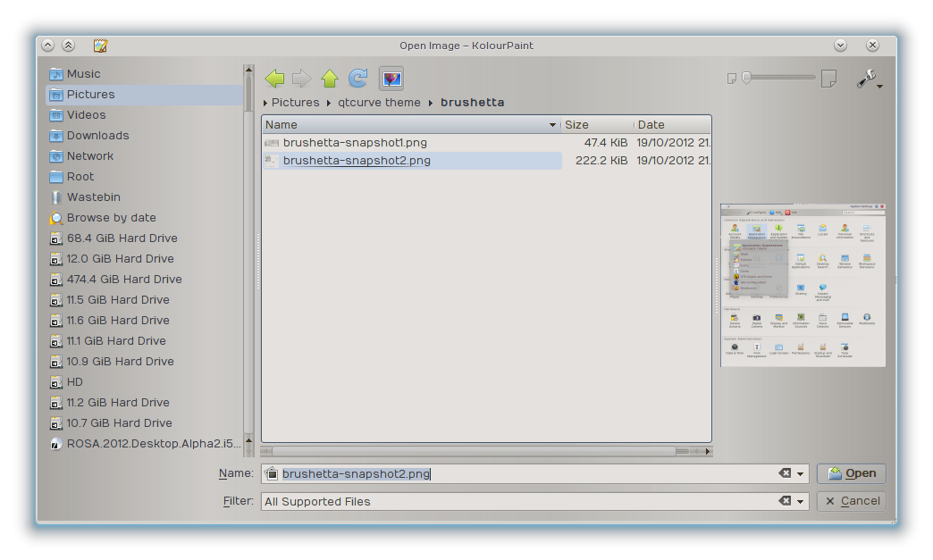Open the Wastebin place
933x560 pixels.
[144, 196]
